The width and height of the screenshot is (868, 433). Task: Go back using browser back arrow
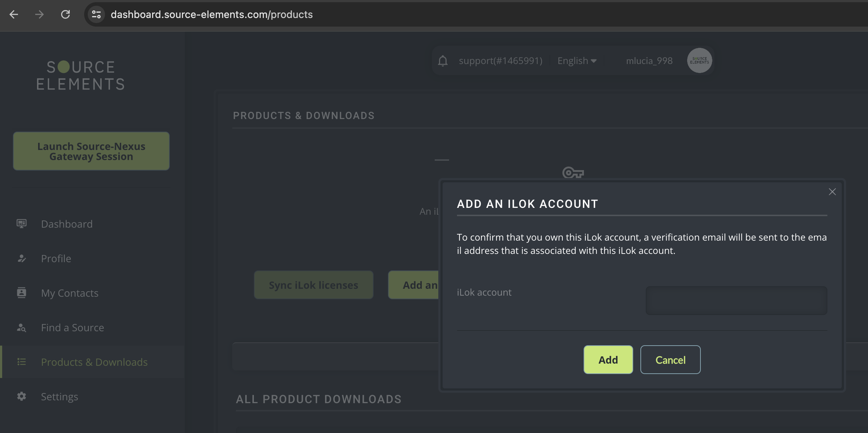point(14,14)
